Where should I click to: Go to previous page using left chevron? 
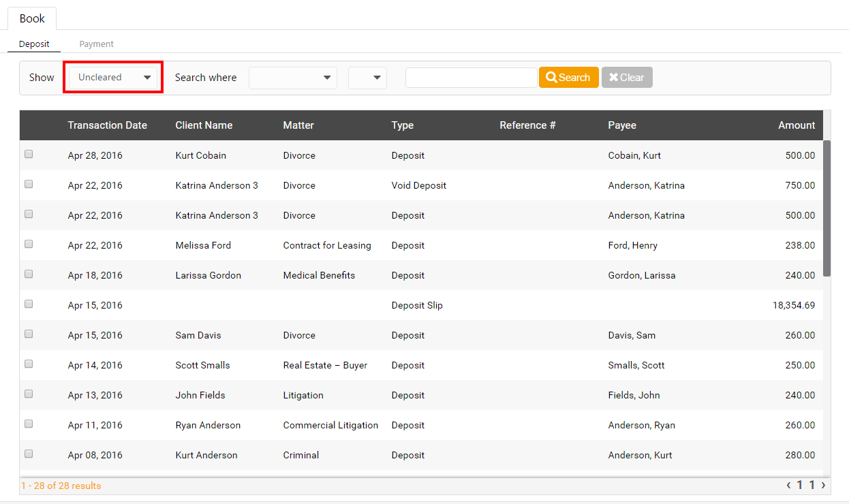click(x=788, y=486)
